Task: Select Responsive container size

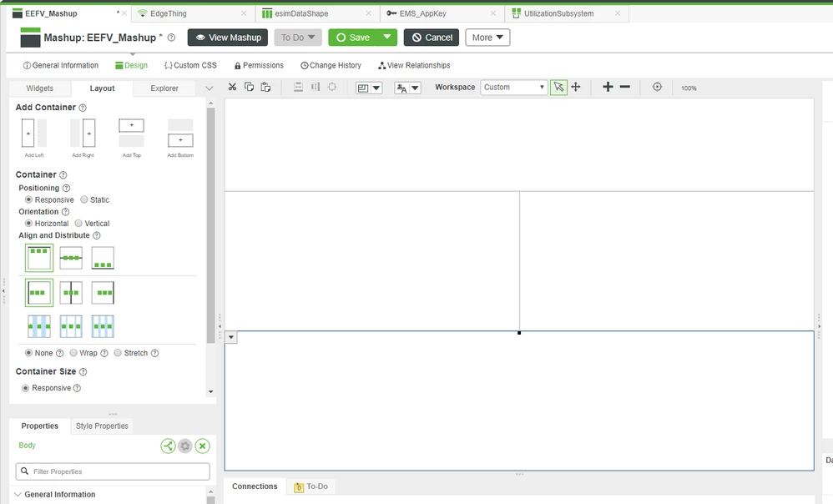Action: (x=26, y=388)
